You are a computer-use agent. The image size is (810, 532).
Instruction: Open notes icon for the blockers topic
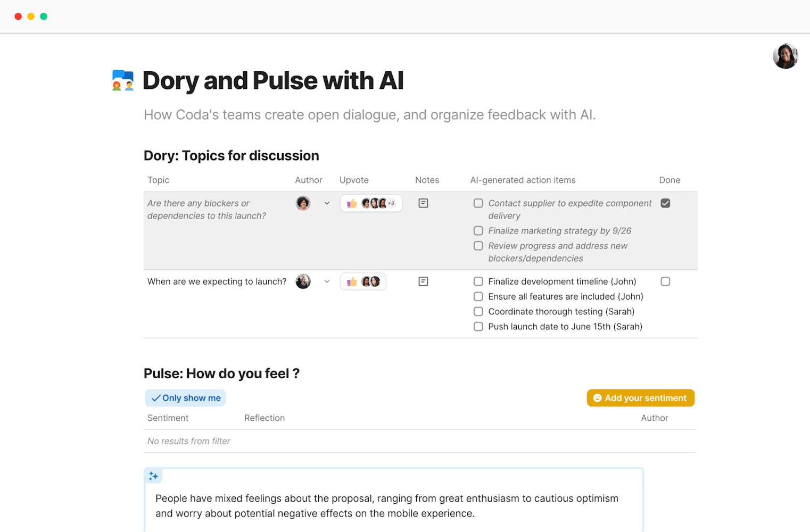pyautogui.click(x=423, y=203)
